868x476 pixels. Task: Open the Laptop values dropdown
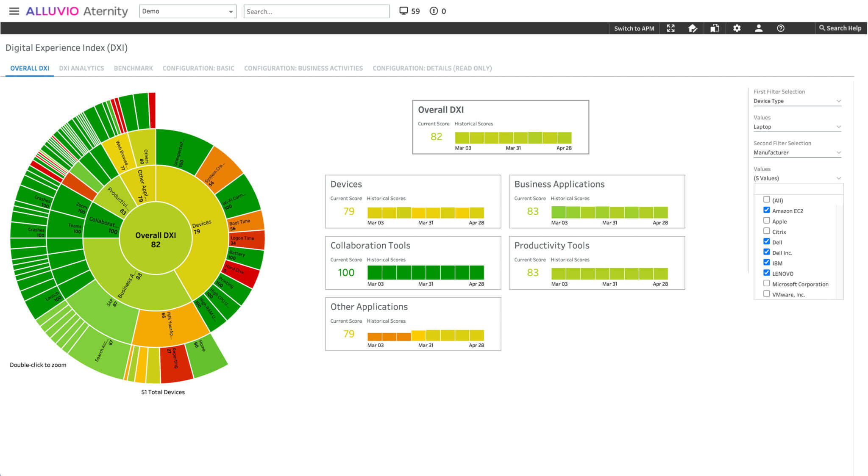(797, 127)
